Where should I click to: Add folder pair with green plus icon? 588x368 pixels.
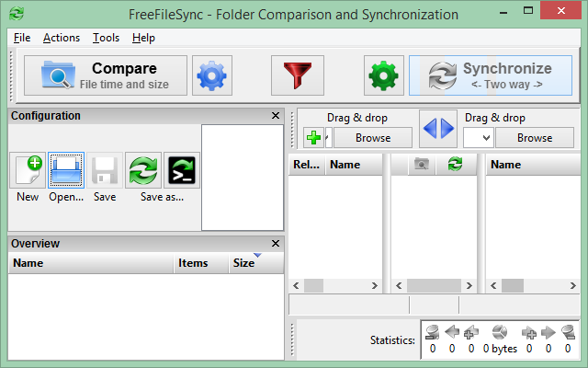(313, 137)
